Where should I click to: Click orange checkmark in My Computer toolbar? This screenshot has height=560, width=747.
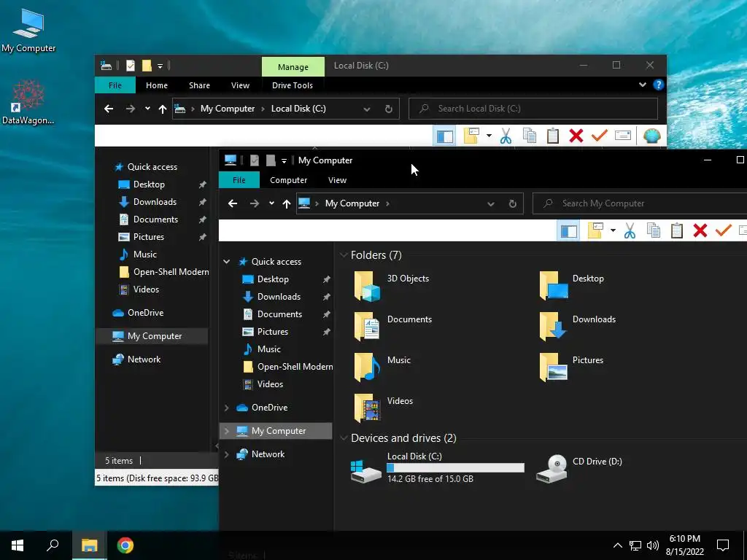pyautogui.click(x=723, y=230)
